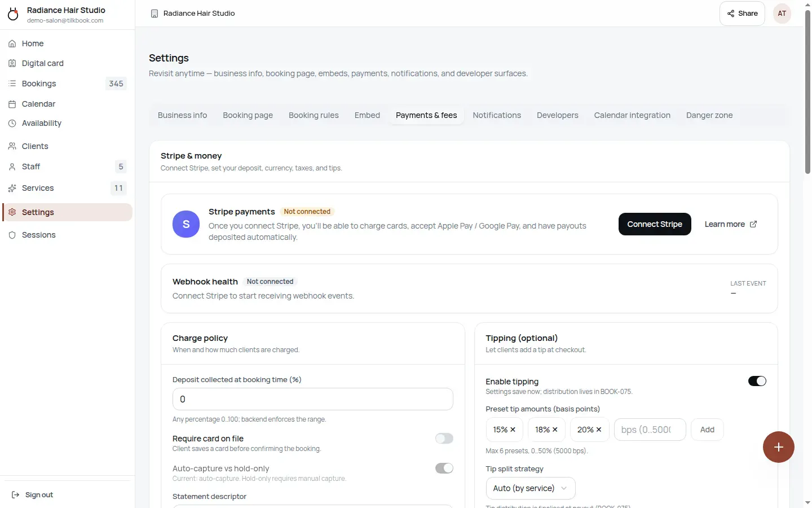
Task: Switch to the Booking page tab
Action: click(248, 115)
